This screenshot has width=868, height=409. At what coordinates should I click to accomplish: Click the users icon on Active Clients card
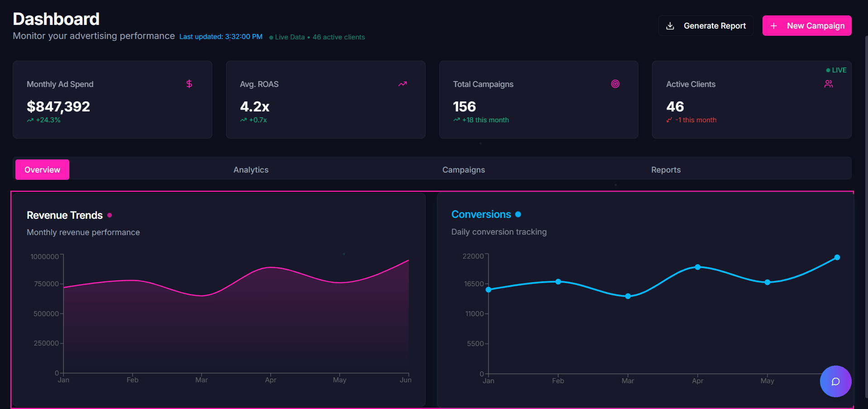(829, 84)
